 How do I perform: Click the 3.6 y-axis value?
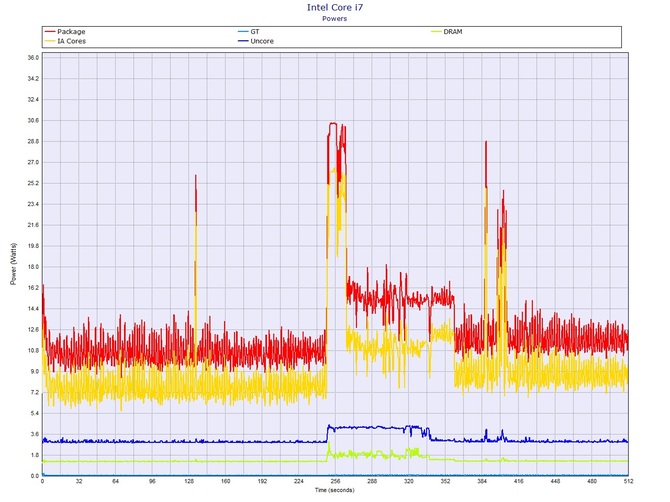[x=35, y=434]
